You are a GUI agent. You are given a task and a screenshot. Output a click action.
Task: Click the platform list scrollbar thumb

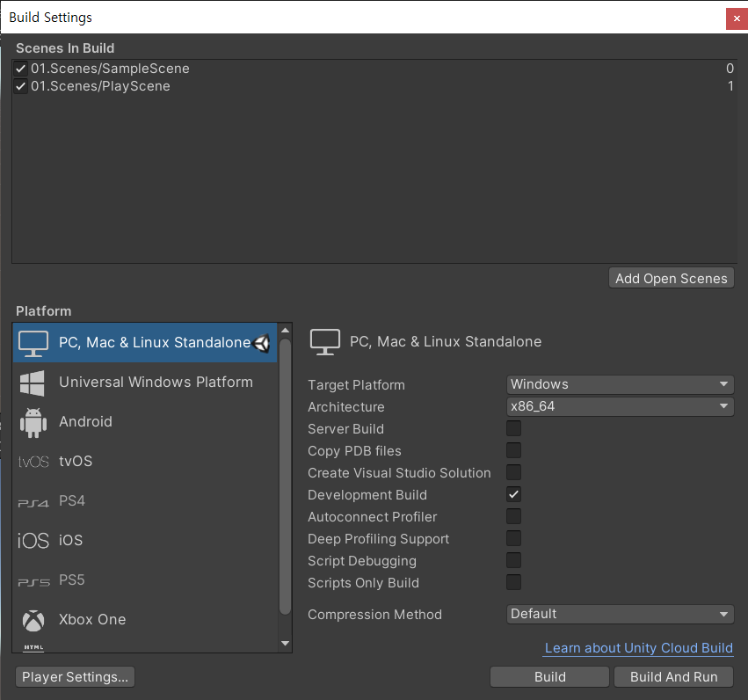[285, 477]
